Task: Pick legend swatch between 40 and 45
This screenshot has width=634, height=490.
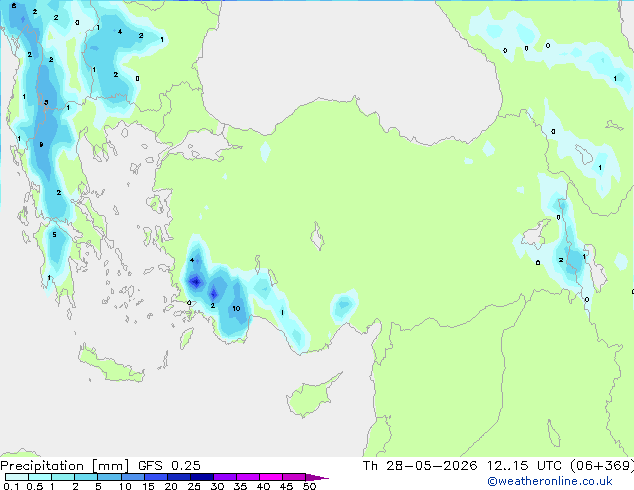Action: (x=271, y=477)
